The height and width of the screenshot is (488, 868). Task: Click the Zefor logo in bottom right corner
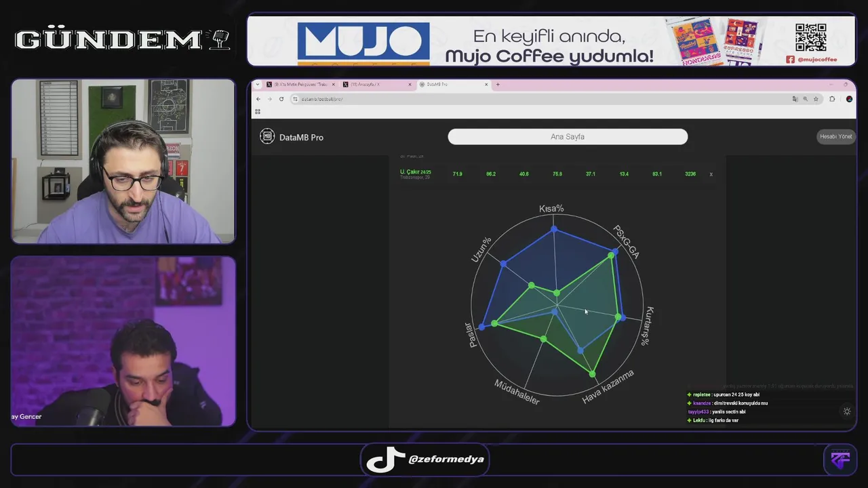(840, 459)
